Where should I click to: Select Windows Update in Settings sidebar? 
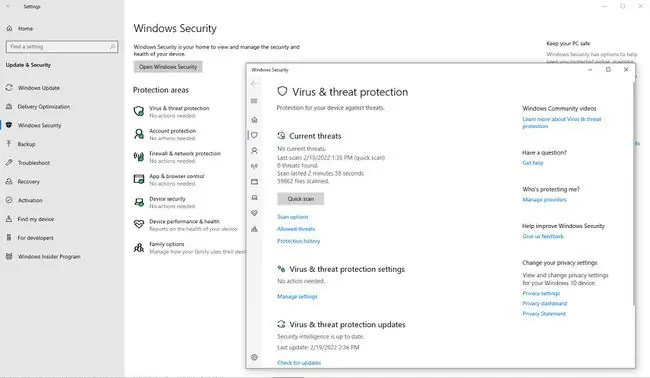pyautogui.click(x=39, y=88)
